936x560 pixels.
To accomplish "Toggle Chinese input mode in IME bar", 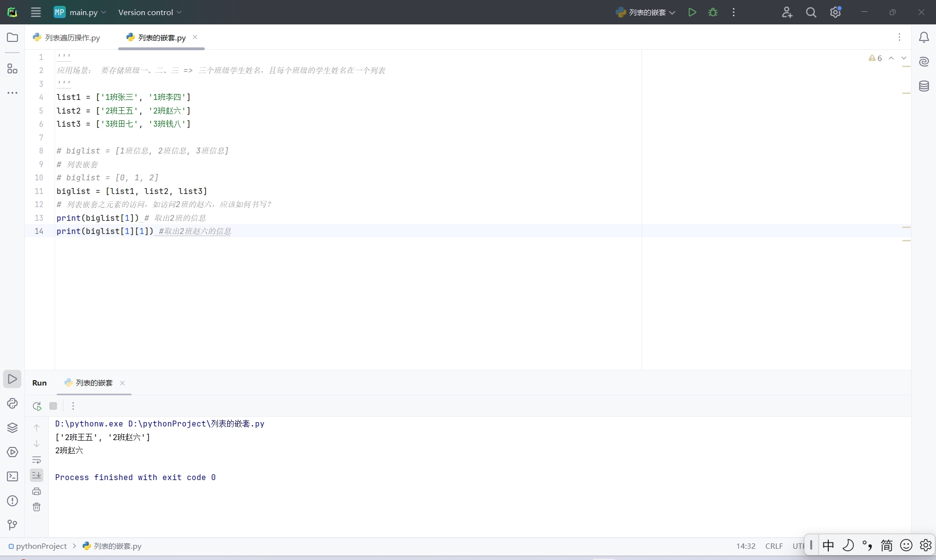I will coord(828,545).
